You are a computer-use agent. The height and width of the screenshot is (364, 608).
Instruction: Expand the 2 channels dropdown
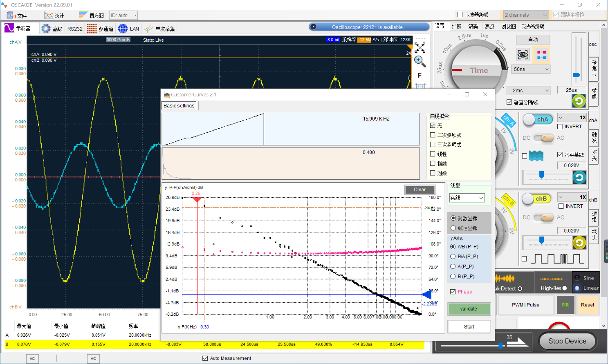coord(525,15)
